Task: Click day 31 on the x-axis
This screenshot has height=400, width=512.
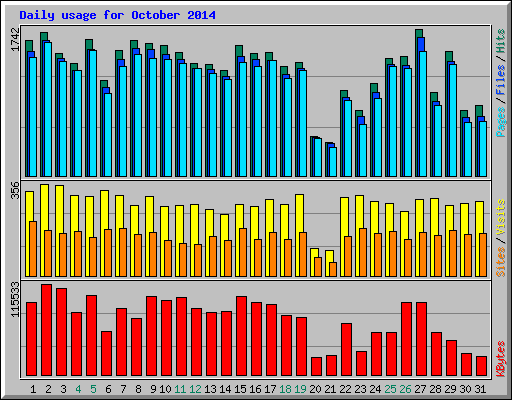Action: coord(480,389)
